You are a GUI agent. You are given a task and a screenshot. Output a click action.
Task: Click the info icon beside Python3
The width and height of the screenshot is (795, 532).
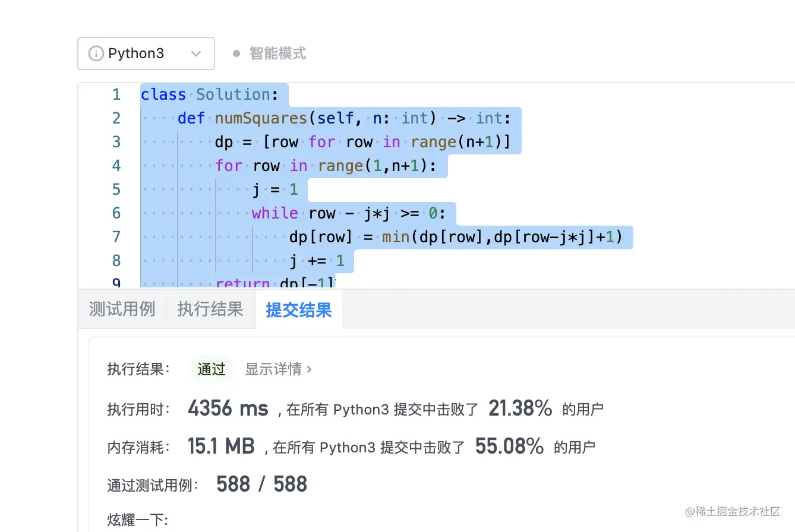pyautogui.click(x=95, y=53)
